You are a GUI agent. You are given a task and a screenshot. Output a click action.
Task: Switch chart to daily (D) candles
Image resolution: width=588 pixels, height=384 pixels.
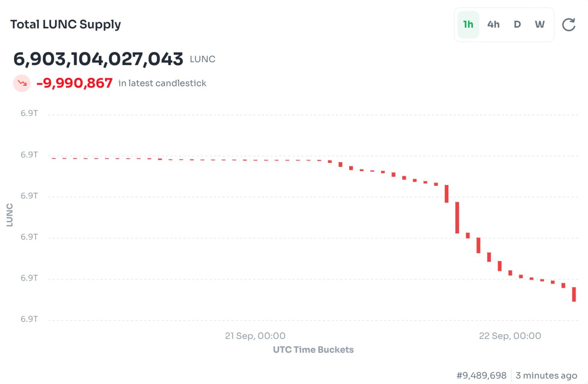[517, 25]
